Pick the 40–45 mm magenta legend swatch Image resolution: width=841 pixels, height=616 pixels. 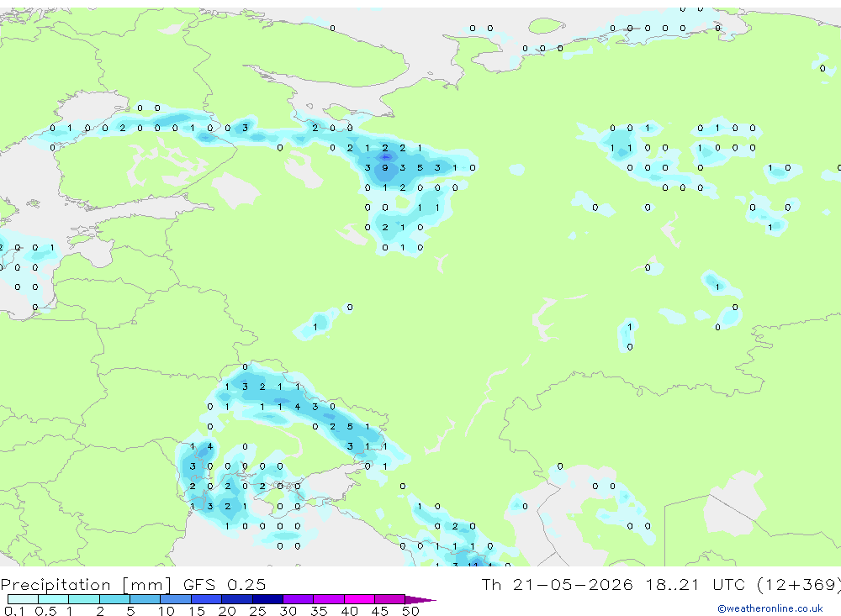point(359,599)
